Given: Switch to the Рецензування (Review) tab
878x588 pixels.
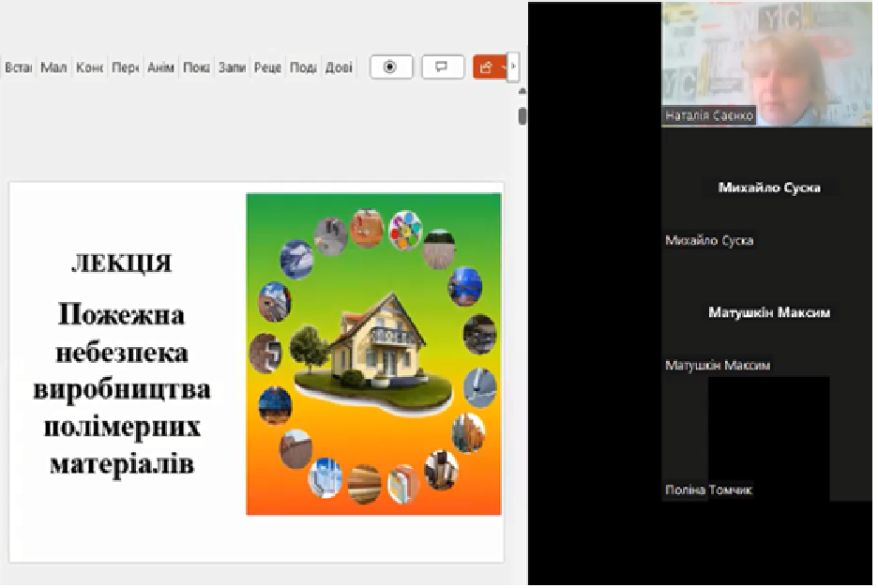Looking at the screenshot, I should coord(267,68).
